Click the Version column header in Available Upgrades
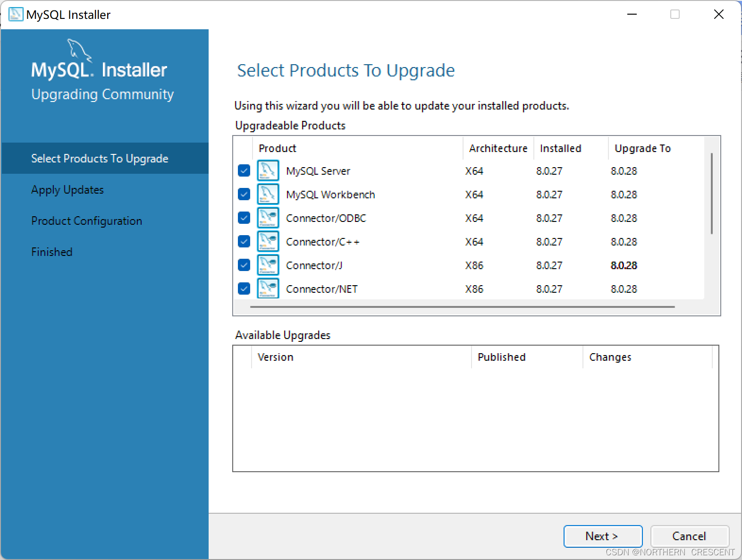This screenshot has height=560, width=742. pyautogui.click(x=362, y=357)
